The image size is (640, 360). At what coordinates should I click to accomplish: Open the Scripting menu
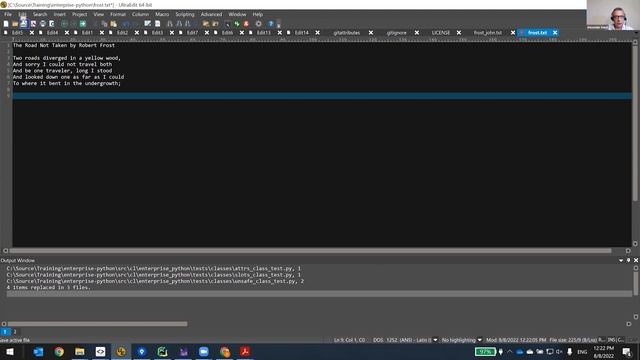185,14
